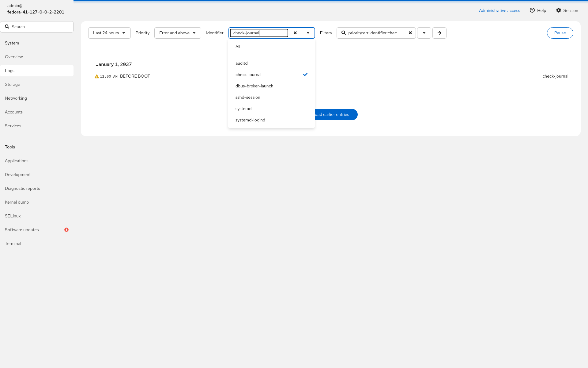Apply the filters with the arrow button
Image resolution: width=588 pixels, height=368 pixels.
(x=439, y=33)
